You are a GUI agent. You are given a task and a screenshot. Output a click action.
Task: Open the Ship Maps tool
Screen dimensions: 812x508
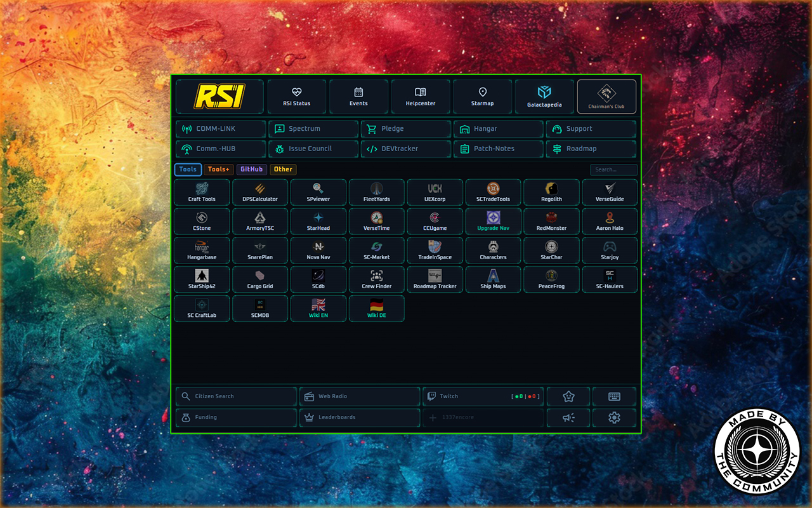494,280
